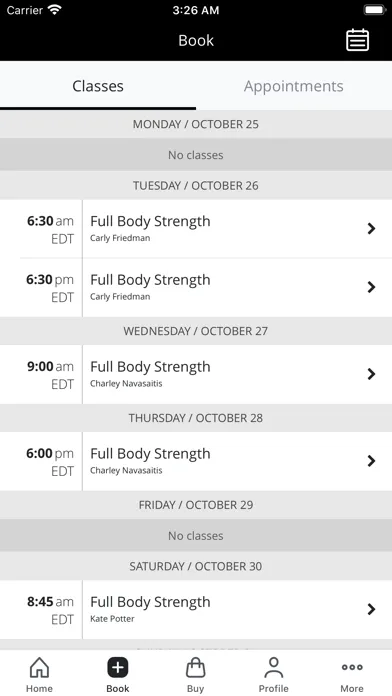Open the Profile person icon
Image resolution: width=392 pixels, height=696 pixels.
point(273,668)
